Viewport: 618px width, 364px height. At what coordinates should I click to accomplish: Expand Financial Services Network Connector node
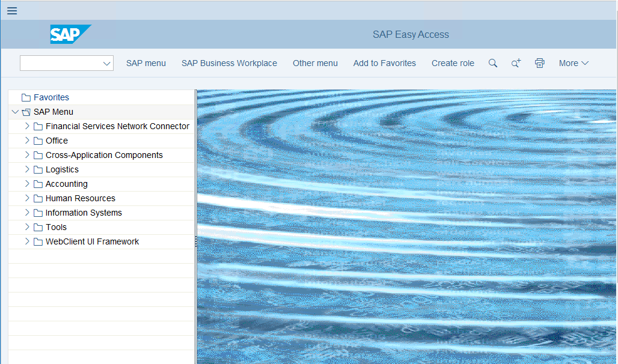(x=27, y=126)
